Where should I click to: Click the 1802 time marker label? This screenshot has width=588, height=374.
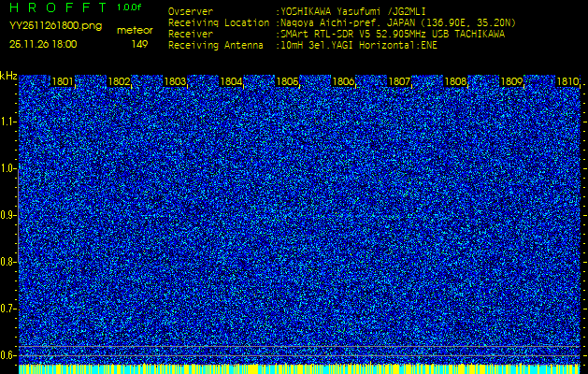point(119,81)
